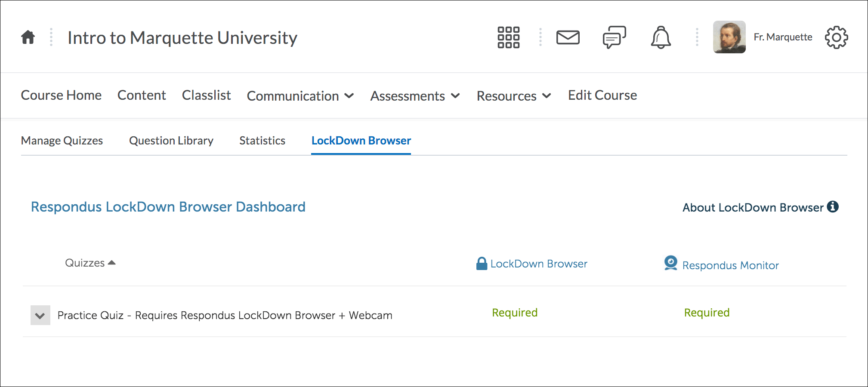Image resolution: width=868 pixels, height=387 pixels.
Task: Open the course selector grid icon
Action: (x=508, y=37)
